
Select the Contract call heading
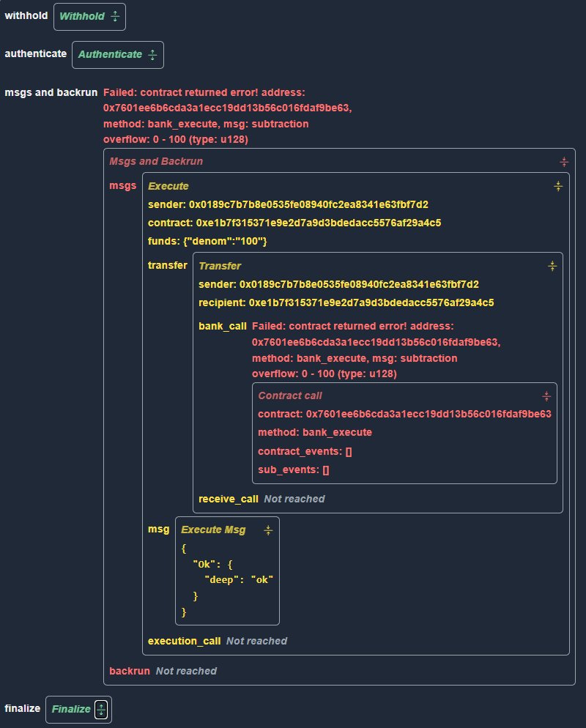[290, 395]
